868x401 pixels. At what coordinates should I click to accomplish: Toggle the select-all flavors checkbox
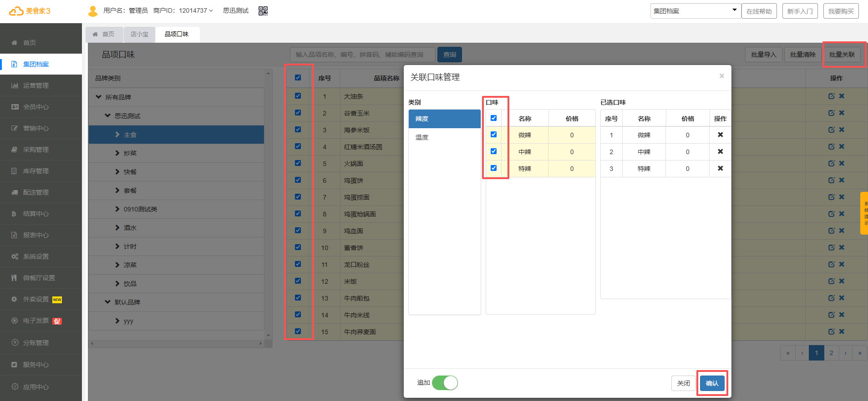[x=493, y=118]
